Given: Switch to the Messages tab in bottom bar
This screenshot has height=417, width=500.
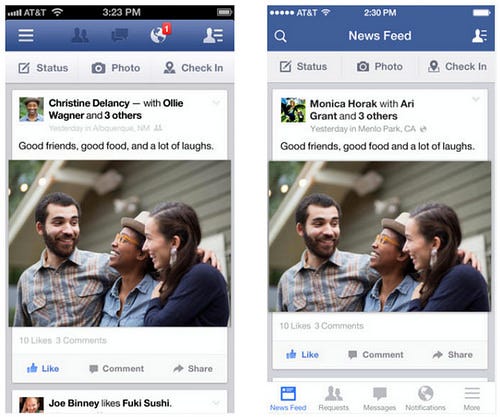Looking at the screenshot, I should [x=379, y=398].
